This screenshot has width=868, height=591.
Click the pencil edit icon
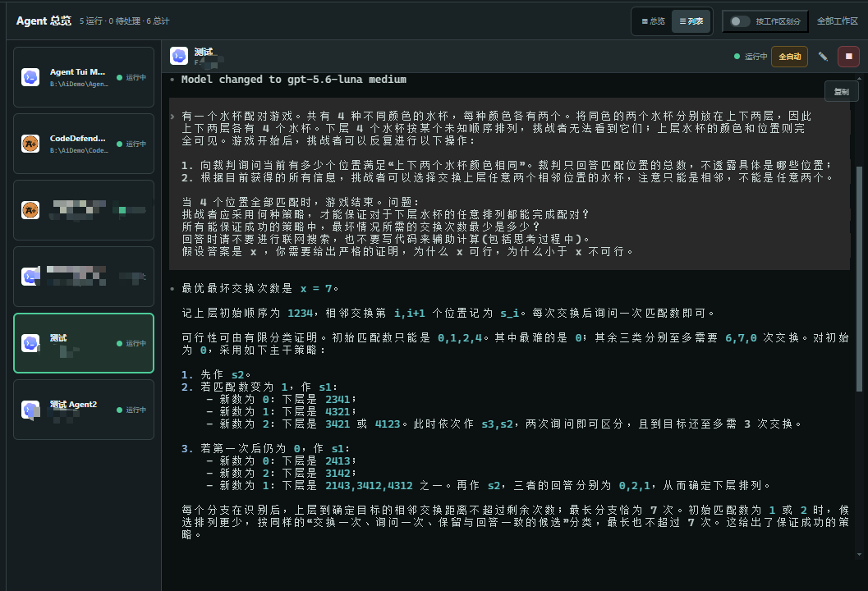pos(823,57)
